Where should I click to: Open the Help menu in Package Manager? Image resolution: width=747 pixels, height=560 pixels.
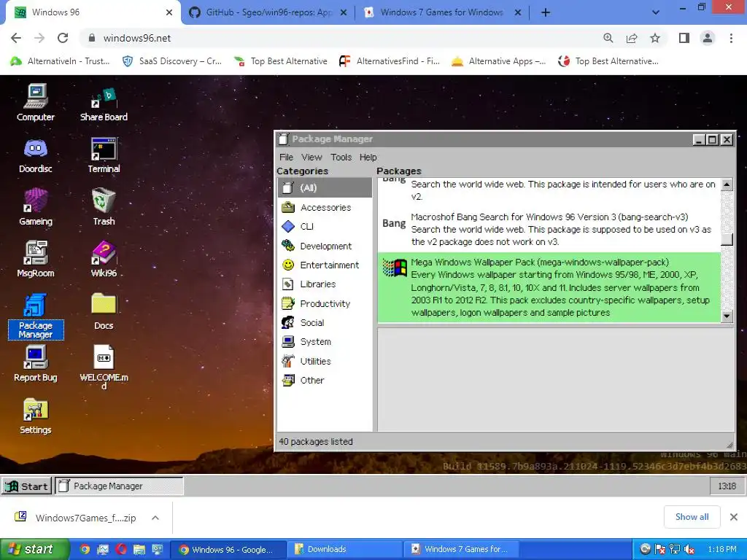(x=368, y=157)
